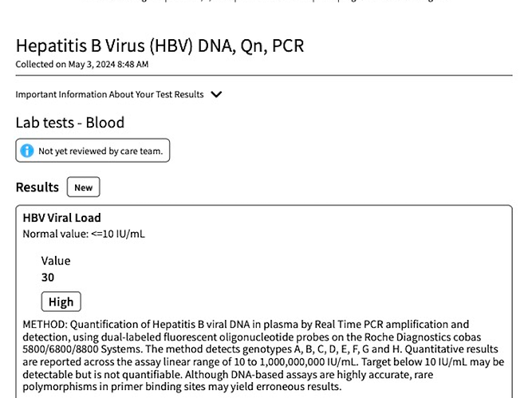The width and height of the screenshot is (532, 398).
Task: Open Important Information About Your Test Results
Action: point(109,94)
